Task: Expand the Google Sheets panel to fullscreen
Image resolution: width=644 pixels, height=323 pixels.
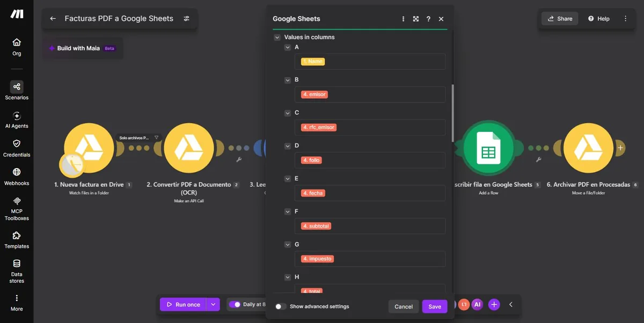Action: point(416,19)
